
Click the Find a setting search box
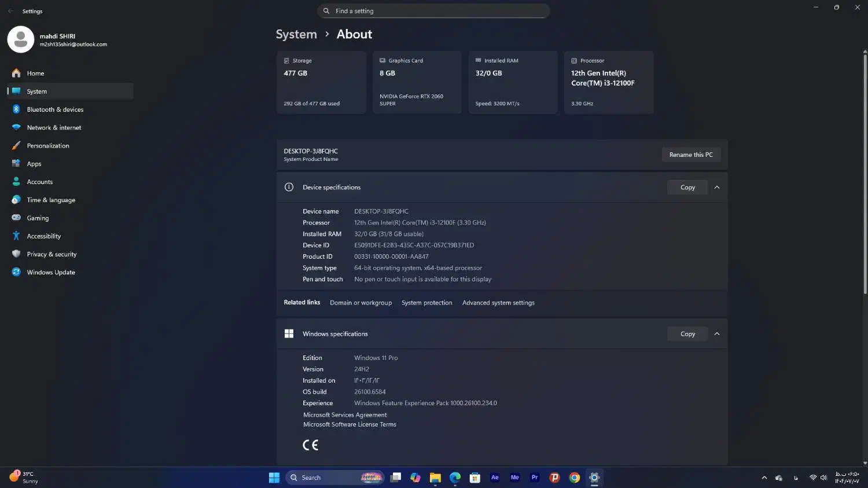(x=434, y=11)
